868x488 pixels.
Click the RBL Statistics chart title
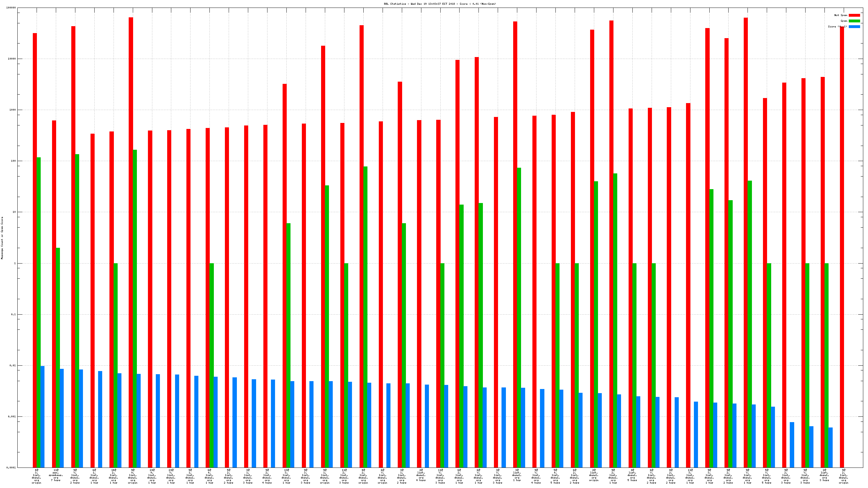click(440, 4)
